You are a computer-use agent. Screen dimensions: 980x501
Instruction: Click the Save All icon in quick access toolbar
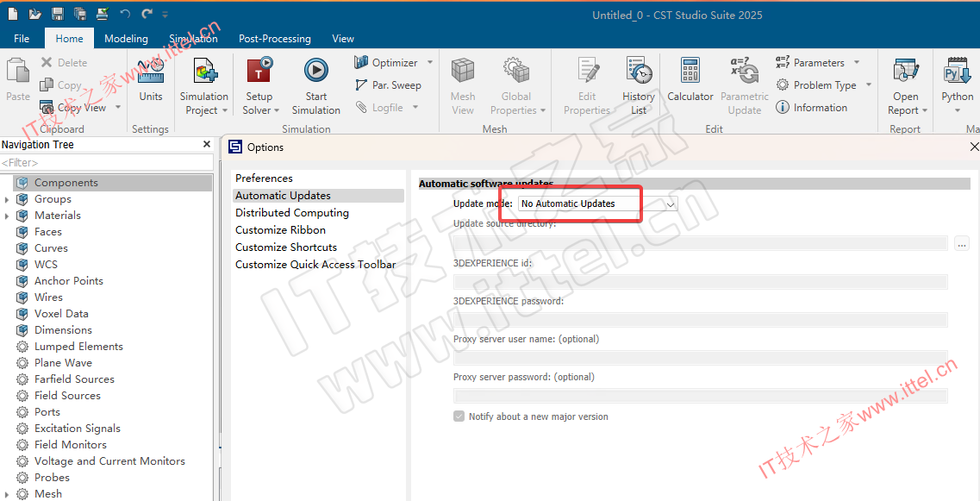80,14
